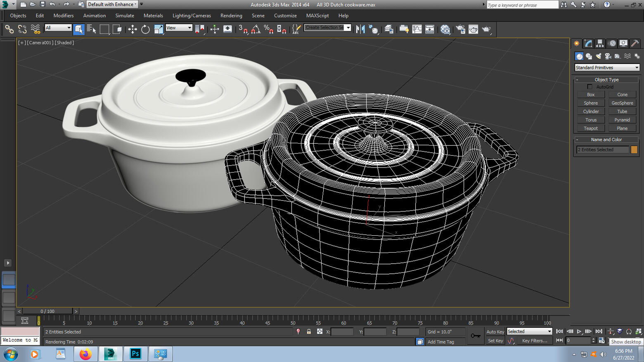
Task: Create a Teapot primitive
Action: coord(591,128)
